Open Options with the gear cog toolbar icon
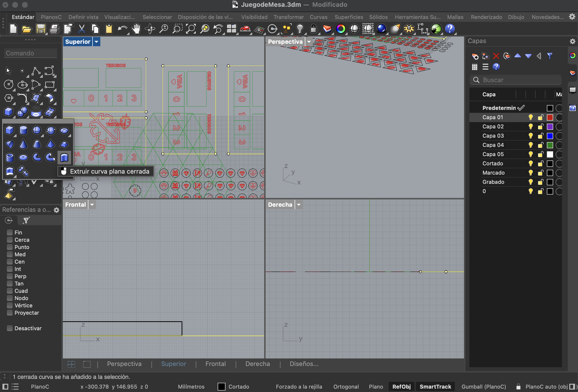Image resolution: width=578 pixels, height=392 pixels. pyautogui.click(x=409, y=29)
